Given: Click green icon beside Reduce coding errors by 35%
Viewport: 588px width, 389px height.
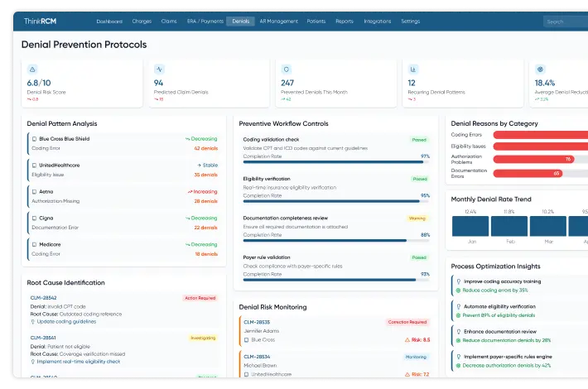Looking at the screenshot, I should coord(458,291).
